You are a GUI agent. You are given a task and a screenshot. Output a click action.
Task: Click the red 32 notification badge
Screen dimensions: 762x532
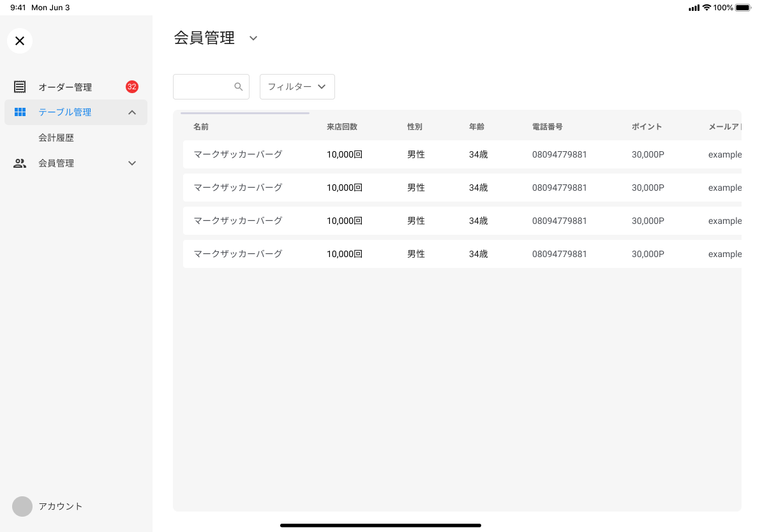[x=132, y=87]
